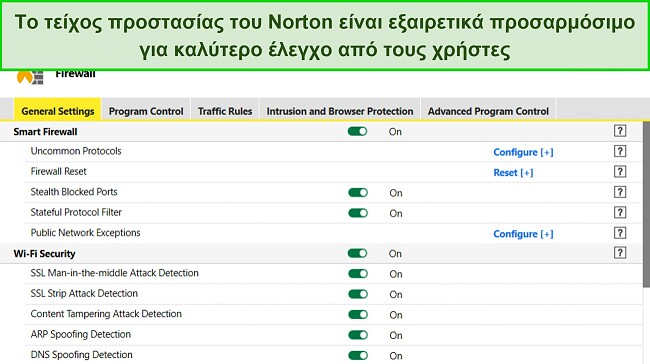Open help icon for Uncommon Protocols
Image resolution: width=650 pixels, height=364 pixels.
pyautogui.click(x=620, y=151)
